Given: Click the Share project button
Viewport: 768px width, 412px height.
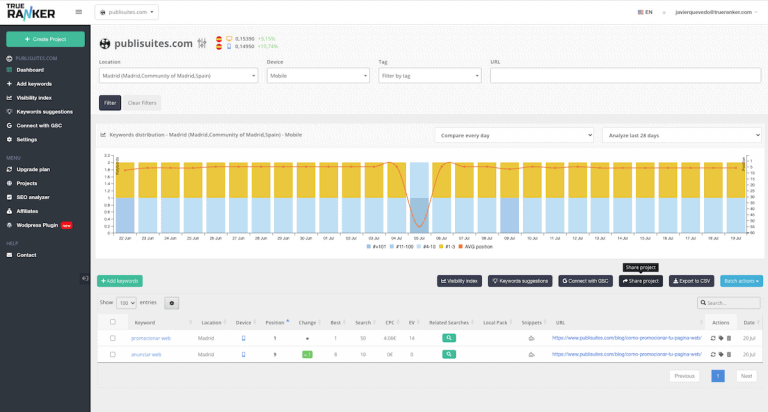Looking at the screenshot, I should (641, 281).
